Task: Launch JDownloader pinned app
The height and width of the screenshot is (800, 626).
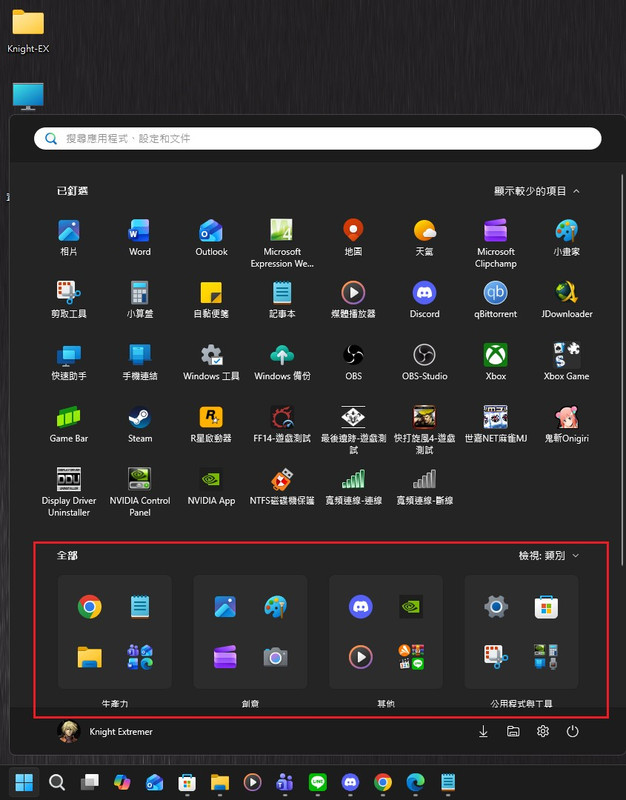Action: [x=566, y=299]
